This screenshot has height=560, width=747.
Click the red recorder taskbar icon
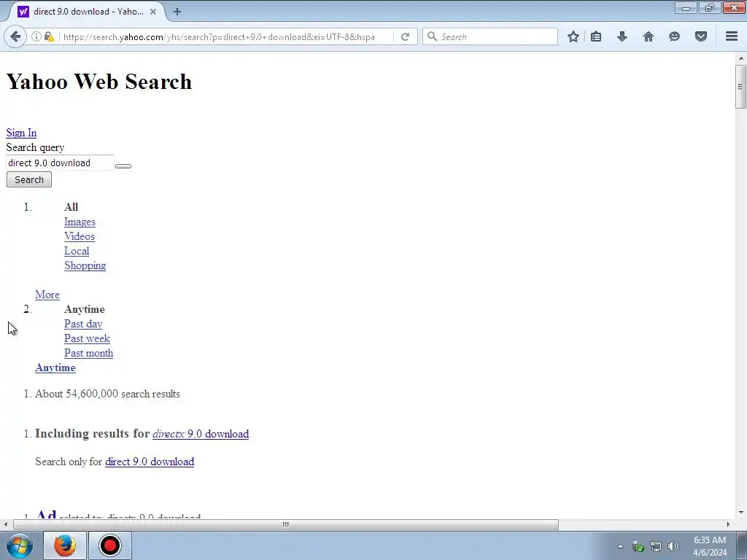pos(110,545)
